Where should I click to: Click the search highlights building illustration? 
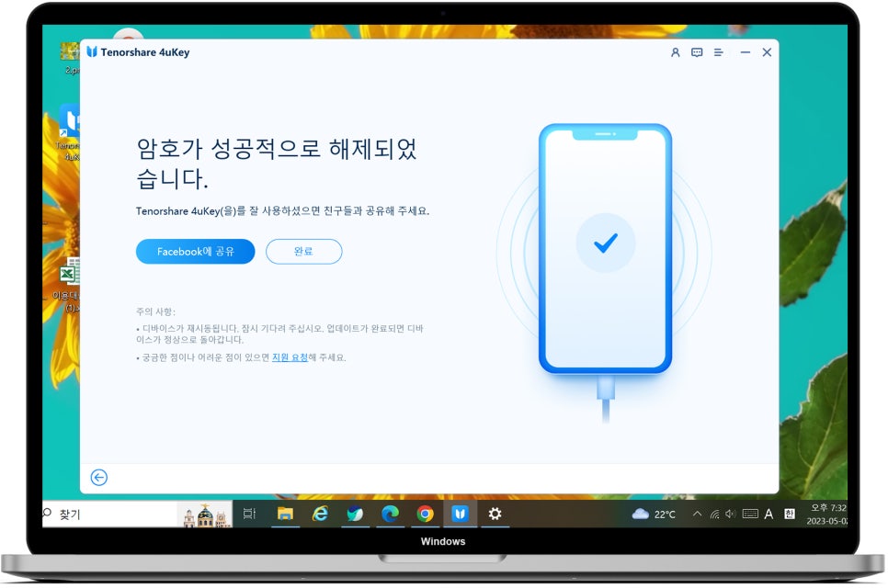point(205,514)
